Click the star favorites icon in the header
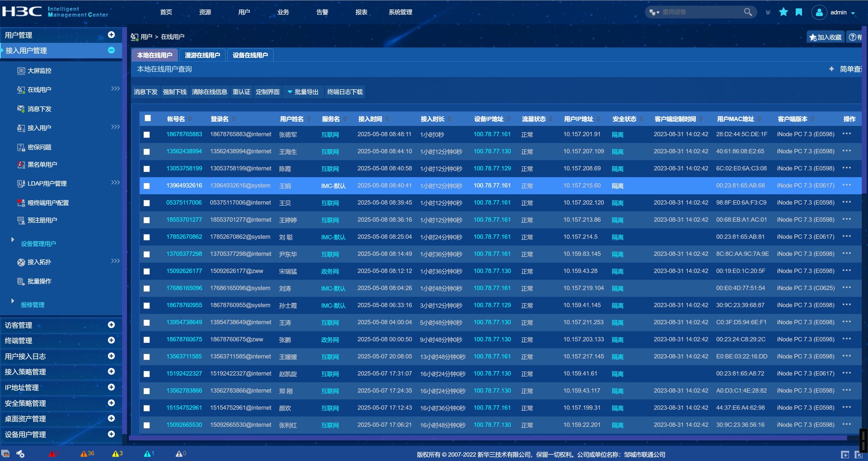Image resolution: width=868 pixels, height=461 pixels. click(x=783, y=12)
